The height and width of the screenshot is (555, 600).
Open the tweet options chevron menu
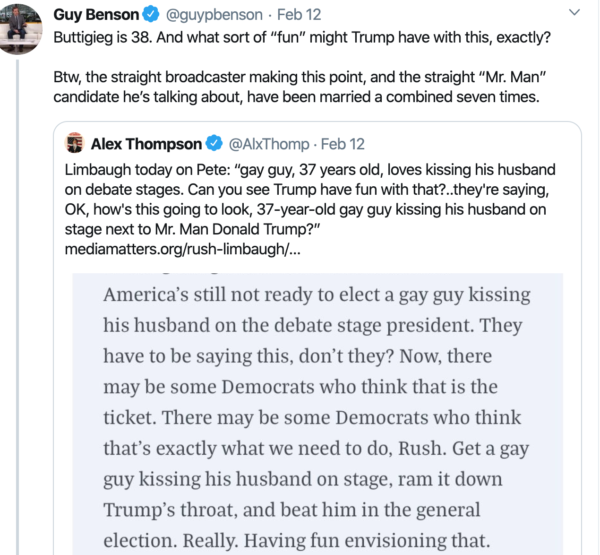point(572,14)
